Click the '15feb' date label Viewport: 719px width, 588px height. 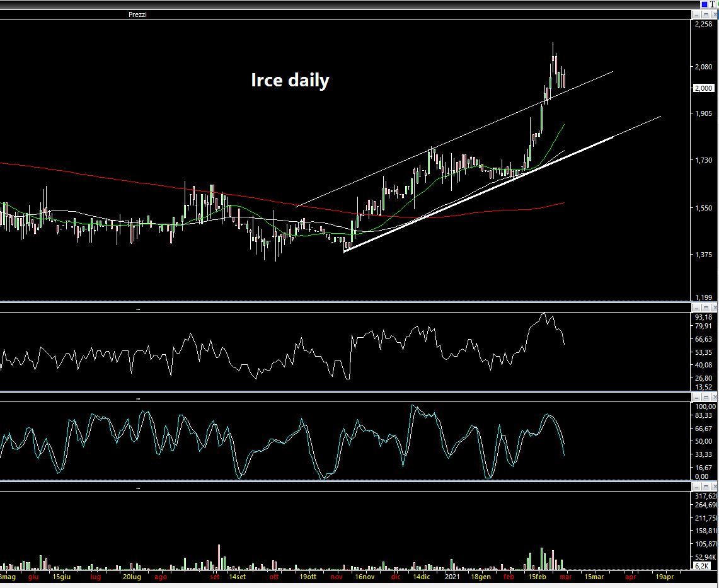[537, 577]
